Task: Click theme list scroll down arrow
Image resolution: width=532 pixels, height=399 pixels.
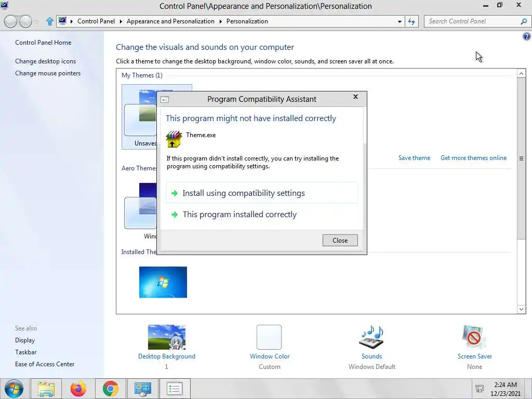Action: [x=522, y=309]
